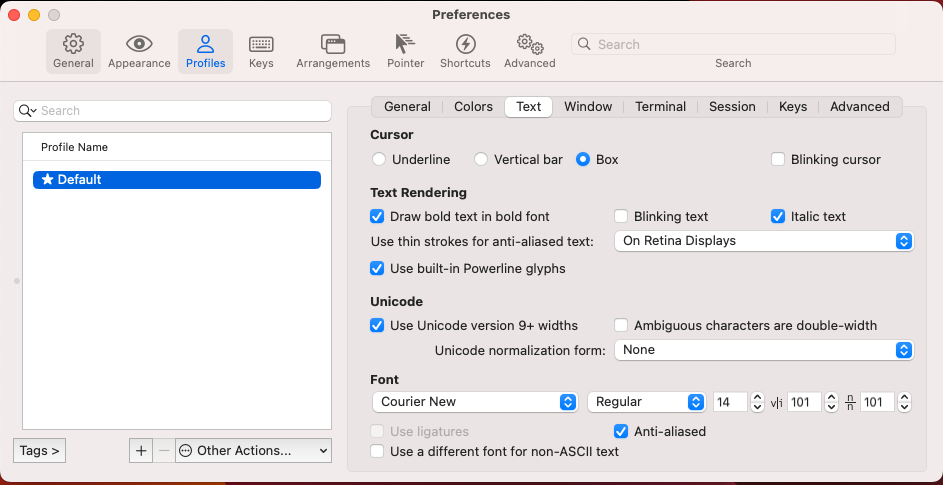Switch to Text profile tab
The width and height of the screenshot is (943, 485).
coord(529,107)
